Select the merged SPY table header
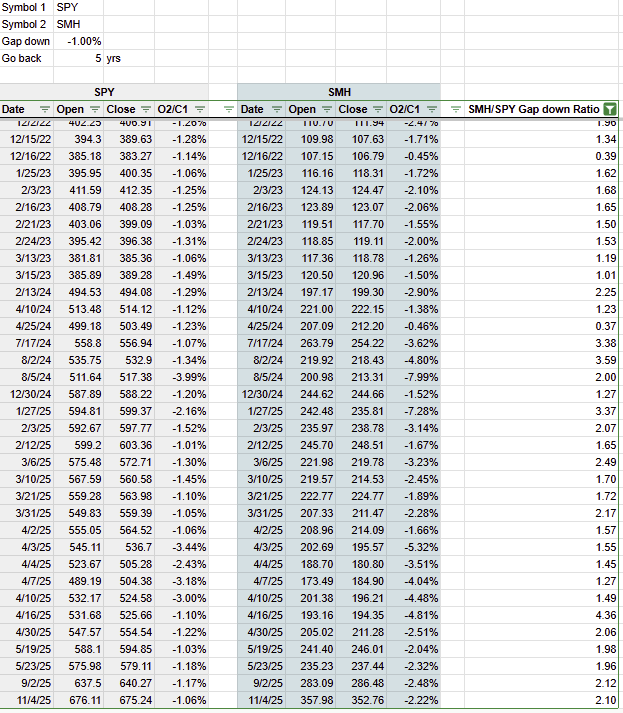The width and height of the screenshot is (623, 713). tap(104, 92)
